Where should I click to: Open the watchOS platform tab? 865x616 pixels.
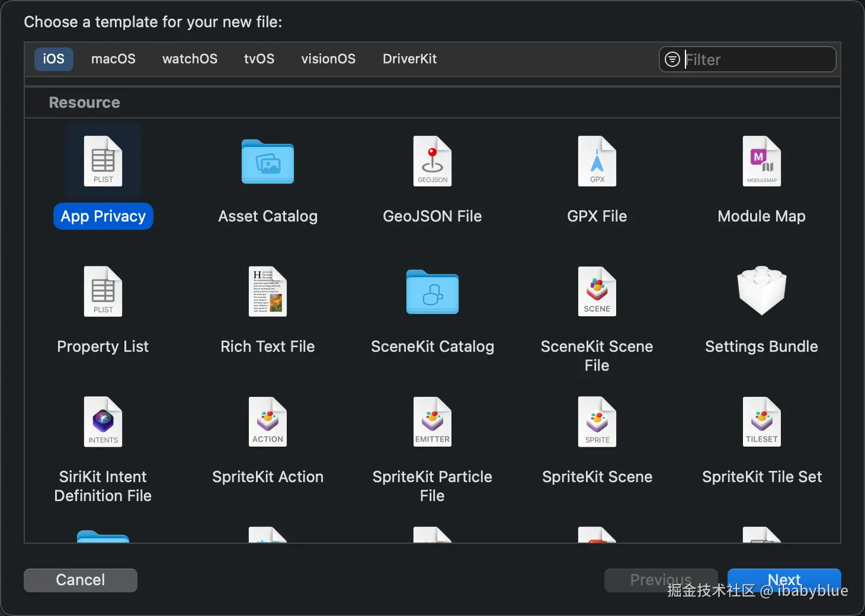tap(190, 59)
